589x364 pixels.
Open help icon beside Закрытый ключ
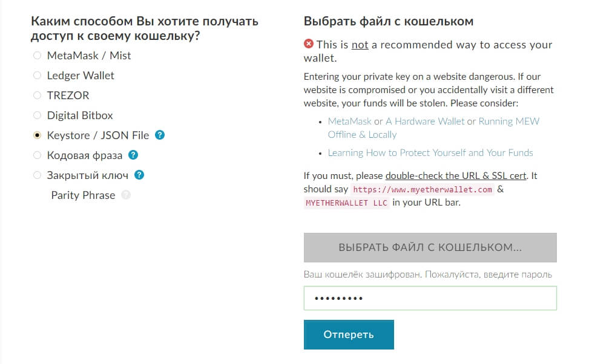coord(139,175)
